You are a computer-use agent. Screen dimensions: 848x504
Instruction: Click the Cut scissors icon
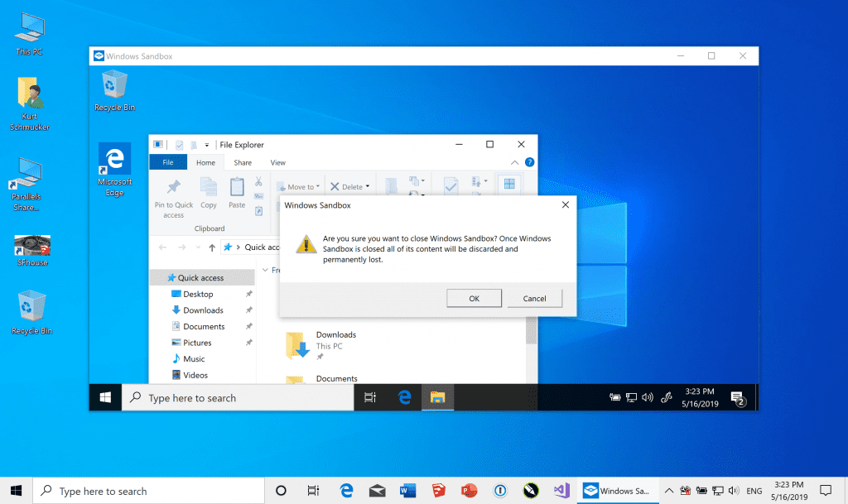tap(258, 181)
